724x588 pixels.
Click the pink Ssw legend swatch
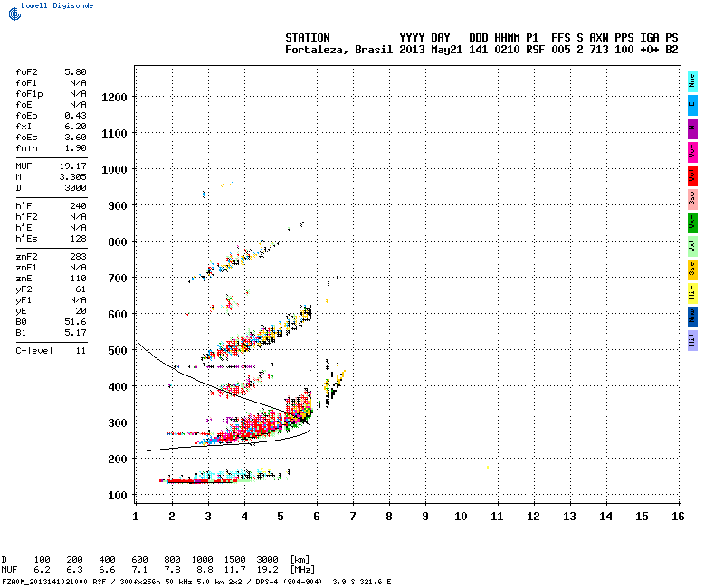pos(692,199)
